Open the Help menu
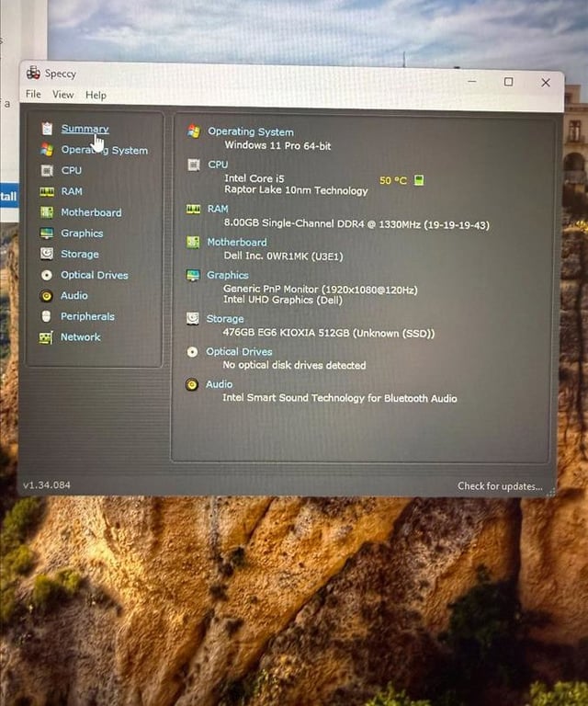Screen dimensions: 588x706 pyautogui.click(x=96, y=95)
